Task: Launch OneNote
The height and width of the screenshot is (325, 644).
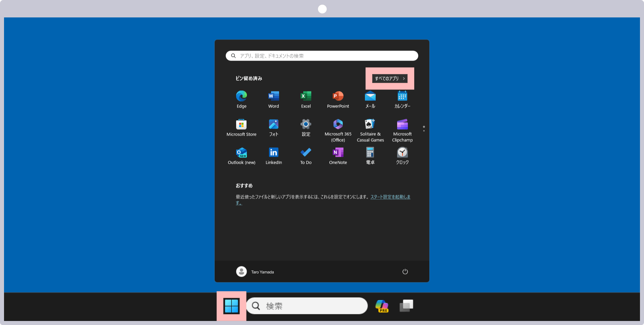Action: click(338, 156)
